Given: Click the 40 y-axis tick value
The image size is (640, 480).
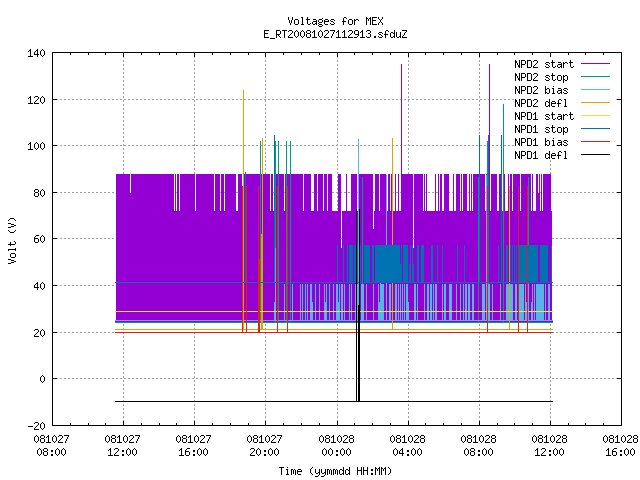Looking at the screenshot, I should click(40, 286).
